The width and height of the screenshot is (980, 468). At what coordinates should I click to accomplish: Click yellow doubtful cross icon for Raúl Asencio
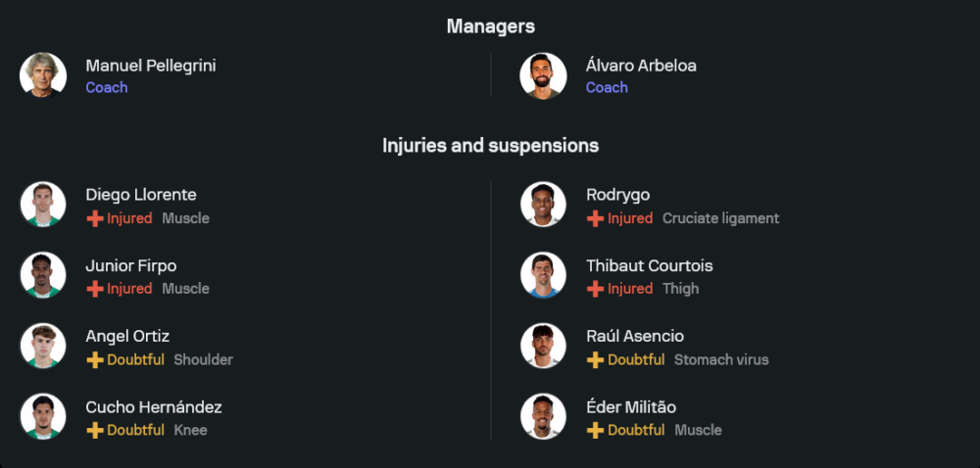pyautogui.click(x=595, y=359)
